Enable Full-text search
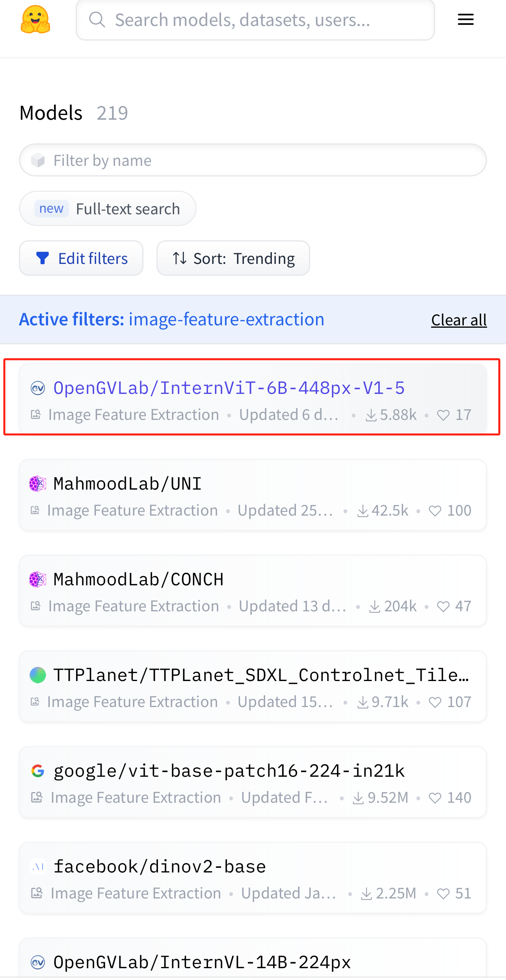 [108, 208]
